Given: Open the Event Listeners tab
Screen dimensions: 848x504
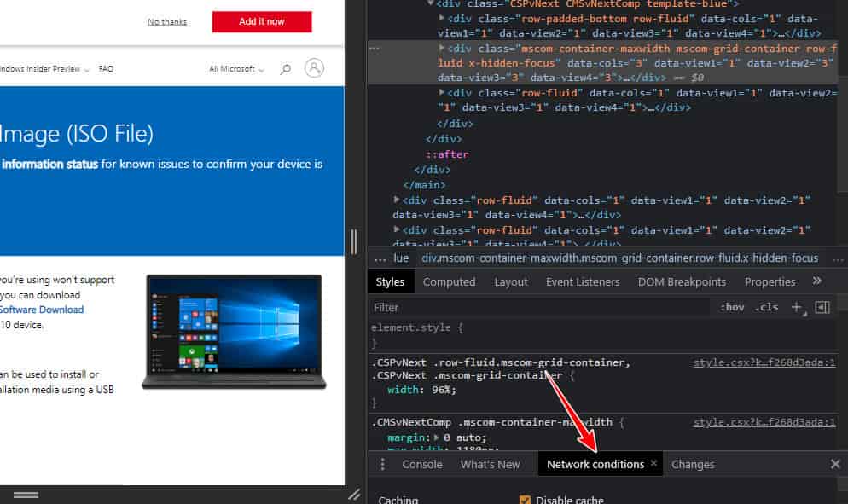Looking at the screenshot, I should click(583, 281).
